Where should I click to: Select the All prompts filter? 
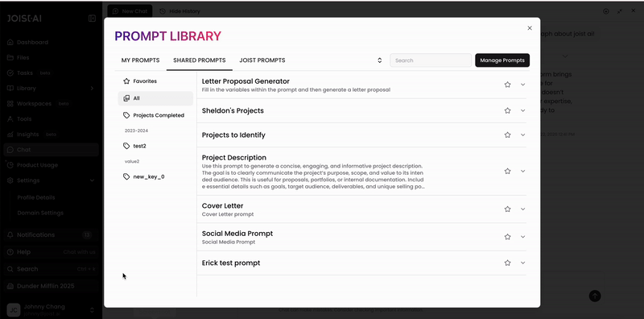click(x=155, y=98)
